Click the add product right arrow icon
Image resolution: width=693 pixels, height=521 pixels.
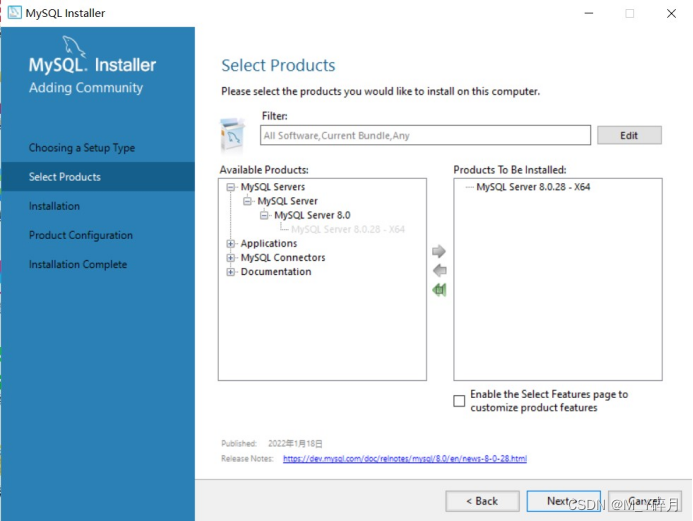[x=439, y=251]
